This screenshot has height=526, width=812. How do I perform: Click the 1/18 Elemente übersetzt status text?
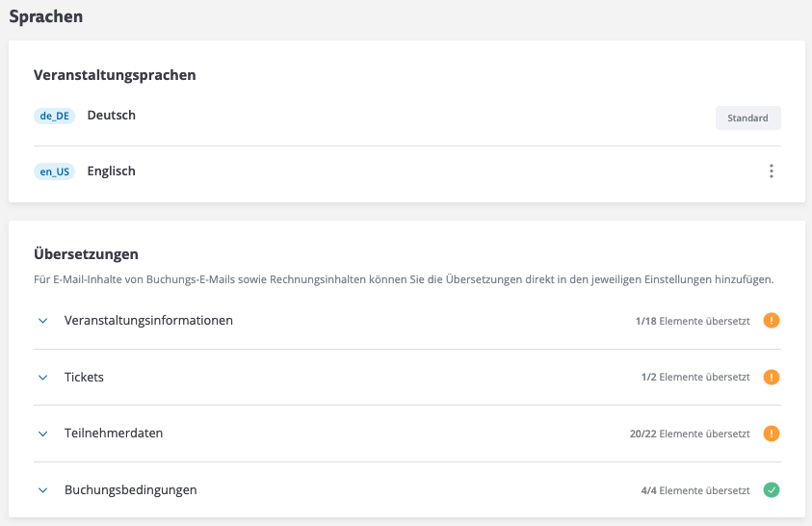coord(693,321)
